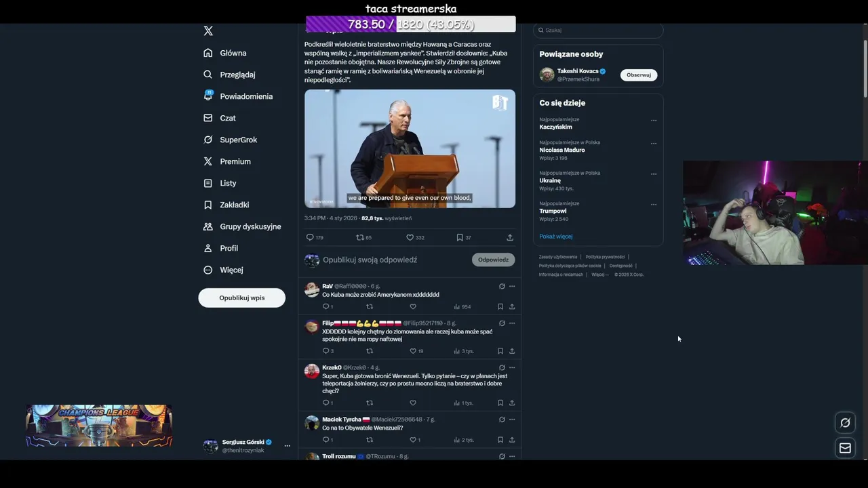
Task: Click the reply icon under main post
Action: pyautogui.click(x=310, y=237)
